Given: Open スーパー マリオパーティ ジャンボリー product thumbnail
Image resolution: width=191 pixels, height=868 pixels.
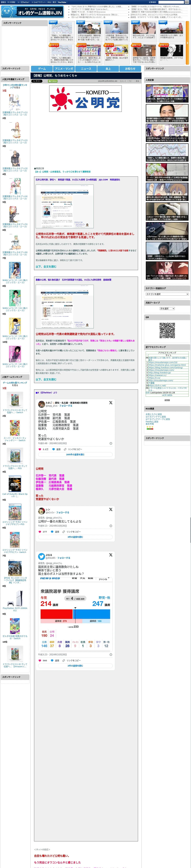Looking at the screenshot, I should tap(15, 428).
